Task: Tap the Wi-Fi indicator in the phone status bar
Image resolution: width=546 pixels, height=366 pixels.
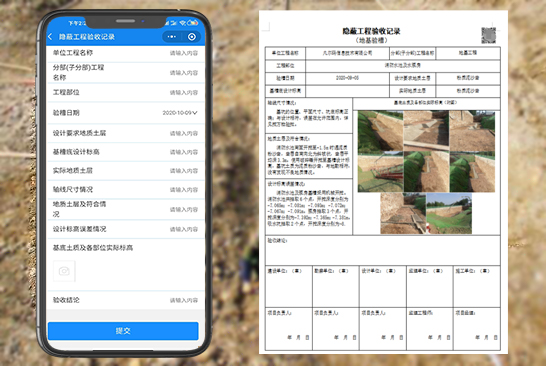Action: [x=182, y=23]
